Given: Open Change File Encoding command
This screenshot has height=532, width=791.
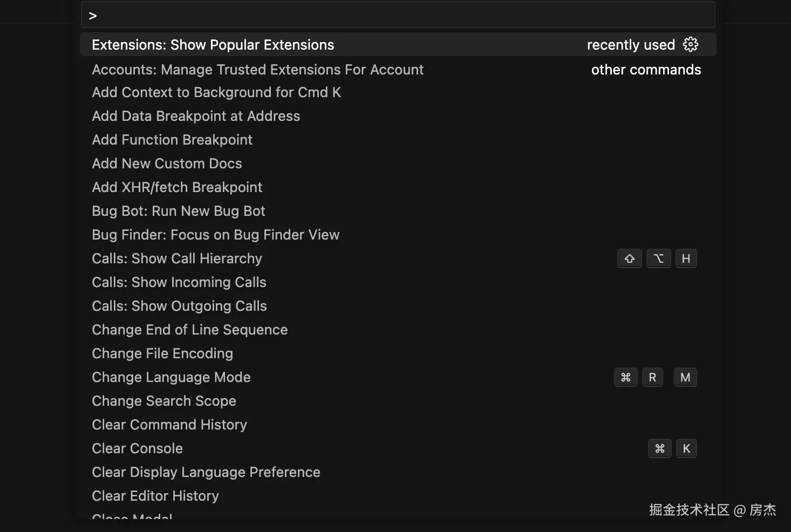Looking at the screenshot, I should point(162,353).
